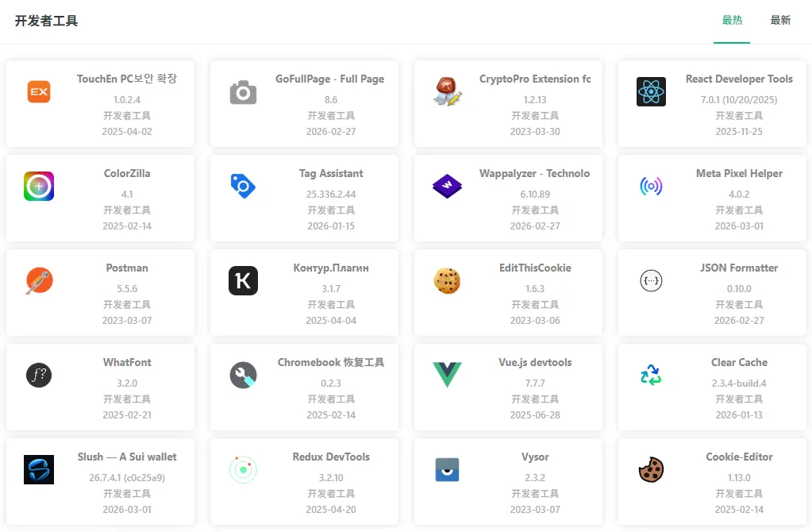Screen dimensions: 812x532
Task: Click the Tag Assistant blue tag icon
Action: point(243,186)
